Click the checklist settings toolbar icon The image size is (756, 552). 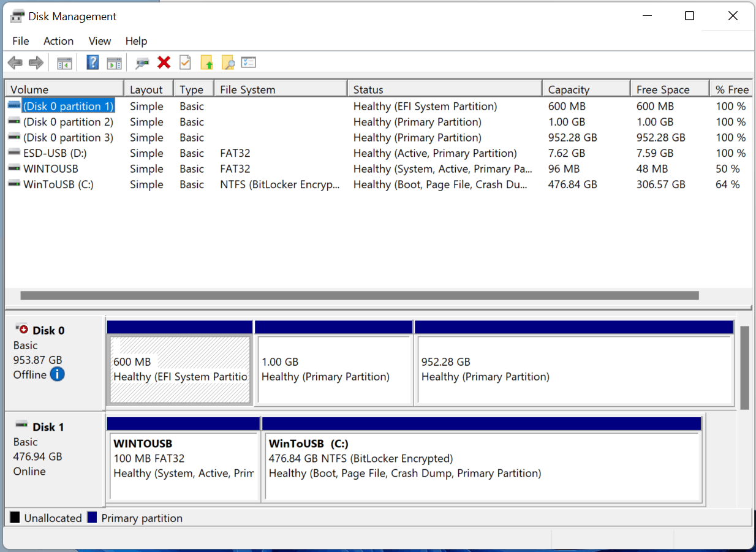(248, 62)
